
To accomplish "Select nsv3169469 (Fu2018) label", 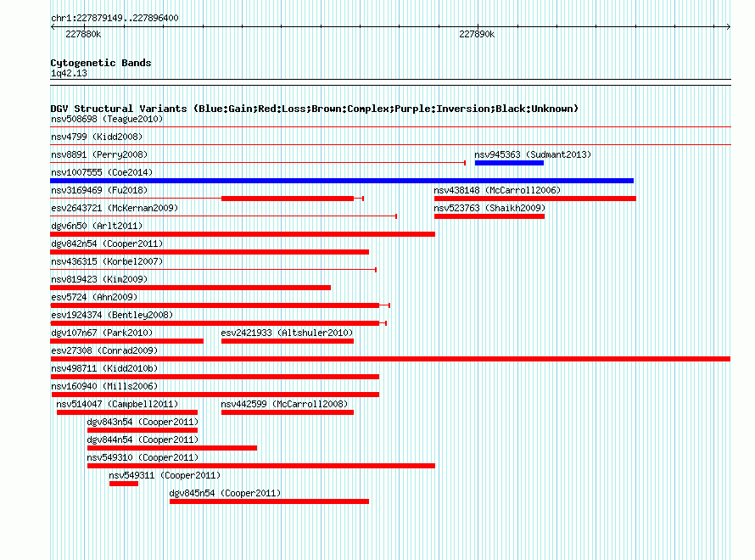I will tap(99, 190).
